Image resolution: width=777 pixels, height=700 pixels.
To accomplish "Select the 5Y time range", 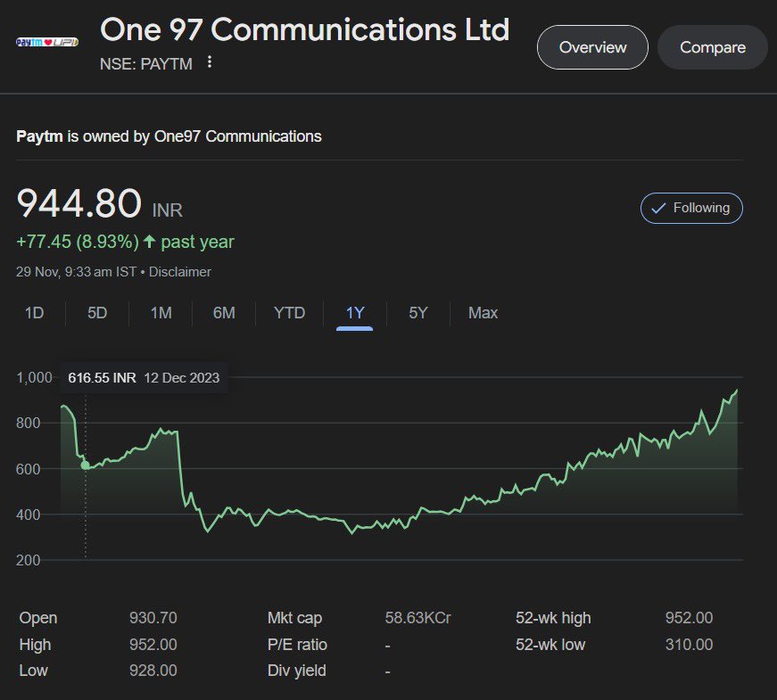I will (x=417, y=313).
